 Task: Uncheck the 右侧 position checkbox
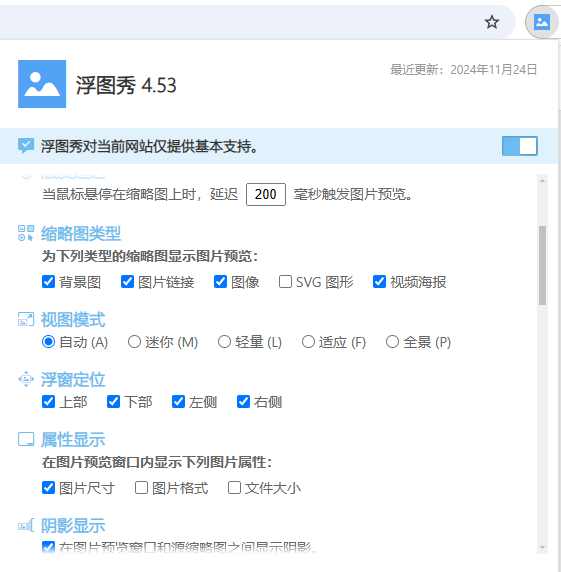243,402
